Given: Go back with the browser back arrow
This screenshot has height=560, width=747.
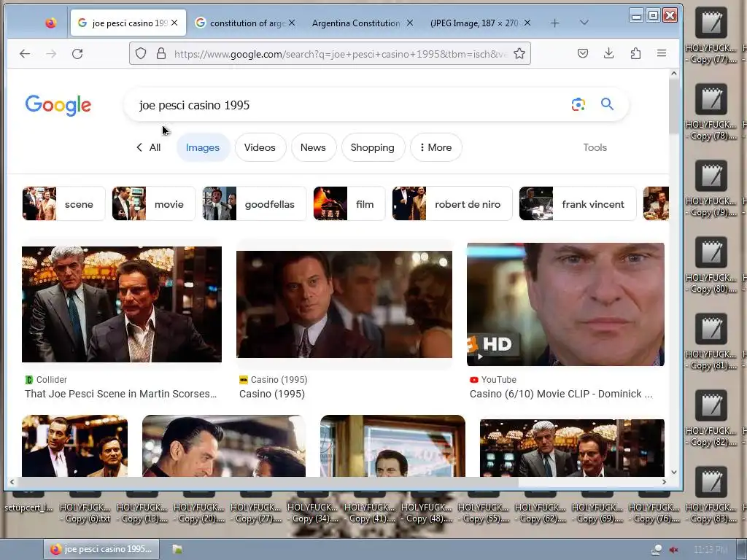Looking at the screenshot, I should pos(25,54).
